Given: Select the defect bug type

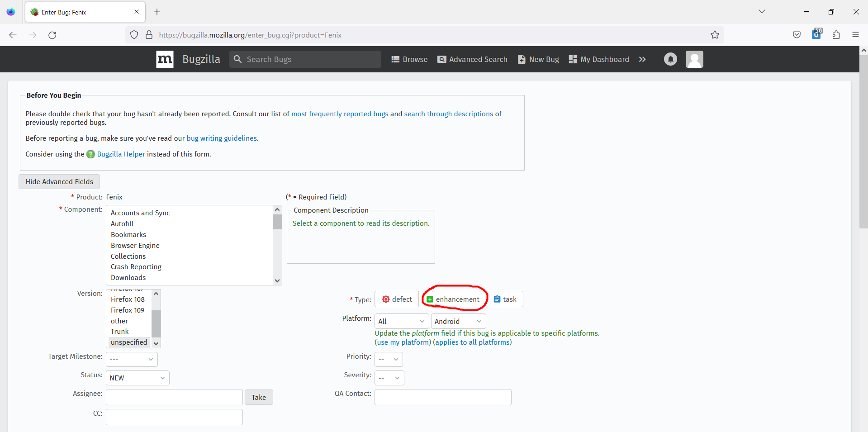Looking at the screenshot, I should coord(396,299).
